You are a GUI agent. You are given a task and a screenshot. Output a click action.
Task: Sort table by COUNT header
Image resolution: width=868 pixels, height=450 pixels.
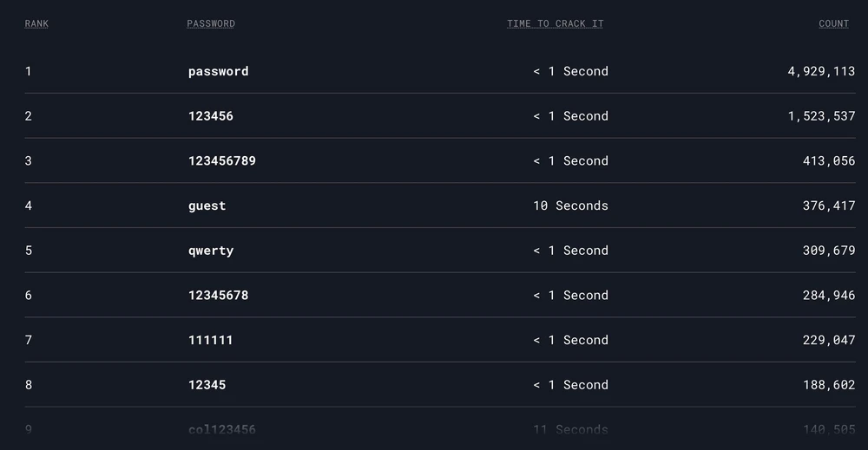click(x=833, y=23)
